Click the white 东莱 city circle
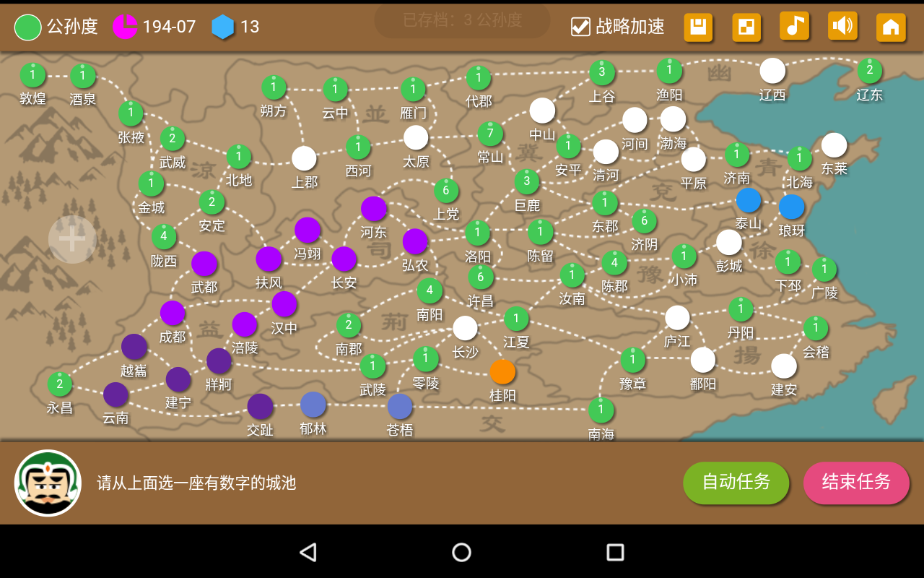 coord(834,145)
